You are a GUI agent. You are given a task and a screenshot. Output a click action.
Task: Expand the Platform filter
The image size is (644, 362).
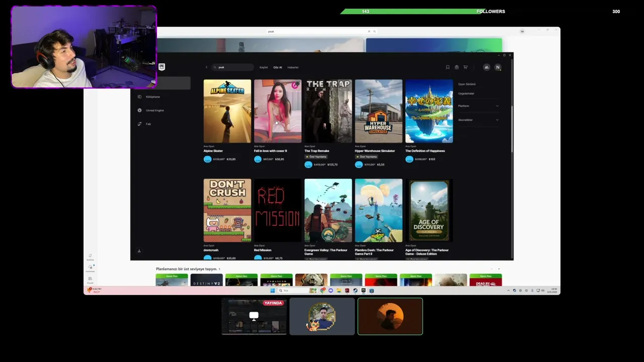pyautogui.click(x=478, y=106)
